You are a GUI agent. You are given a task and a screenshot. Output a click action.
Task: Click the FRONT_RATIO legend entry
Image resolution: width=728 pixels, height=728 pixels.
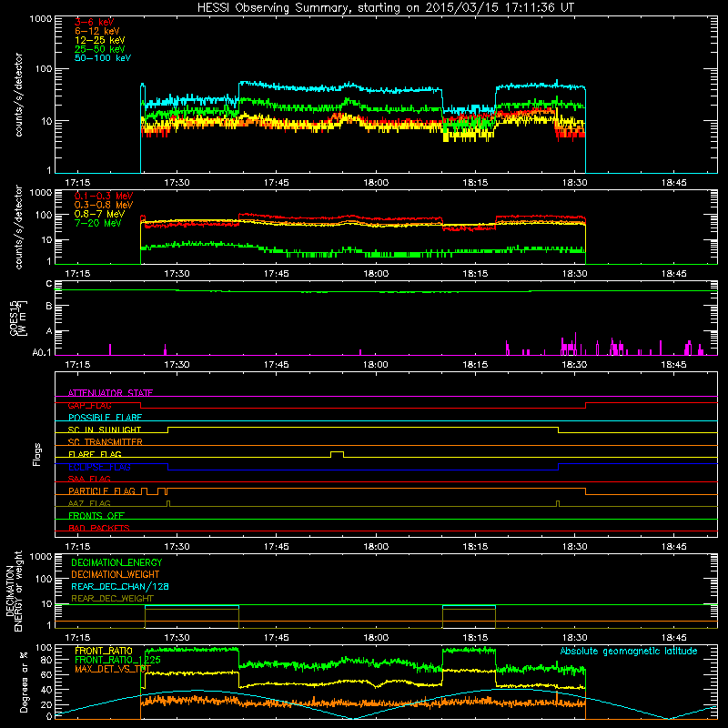point(104,651)
